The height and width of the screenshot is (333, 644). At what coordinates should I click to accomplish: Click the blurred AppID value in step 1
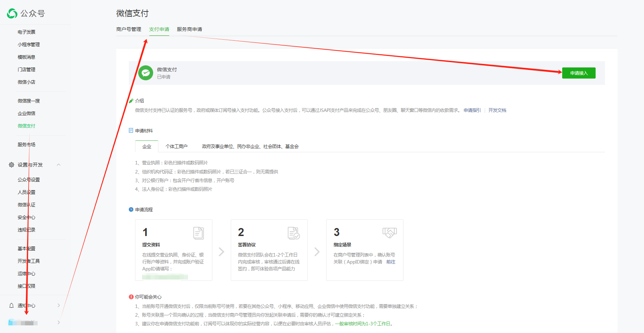(165, 277)
